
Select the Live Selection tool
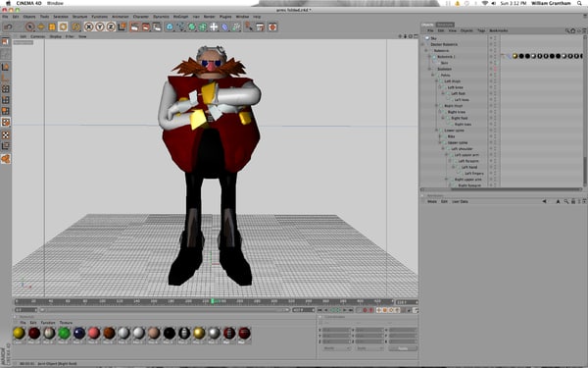click(x=29, y=26)
